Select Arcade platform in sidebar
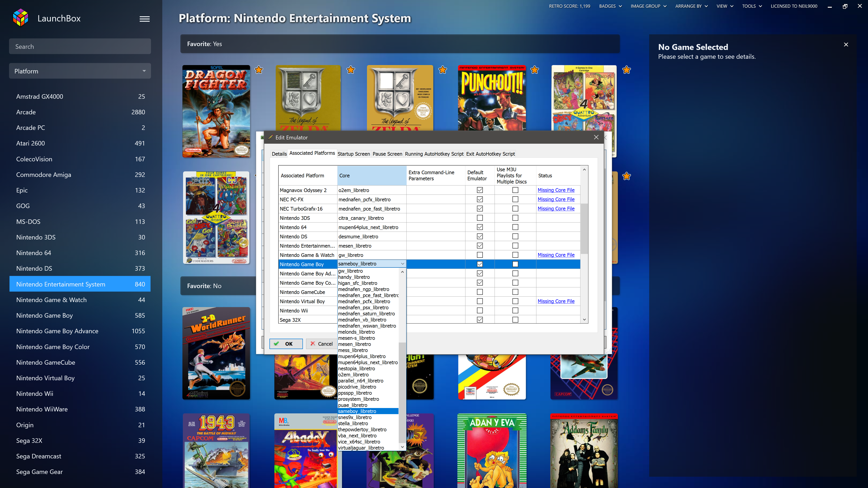 click(80, 112)
